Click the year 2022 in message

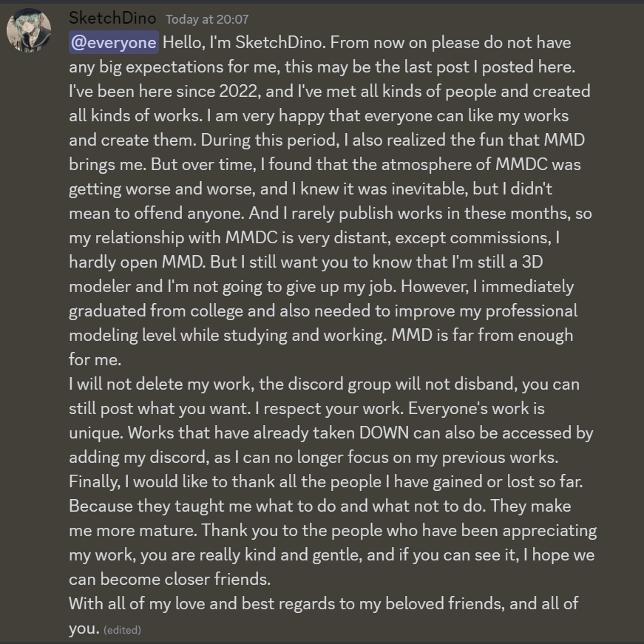[x=238, y=91]
